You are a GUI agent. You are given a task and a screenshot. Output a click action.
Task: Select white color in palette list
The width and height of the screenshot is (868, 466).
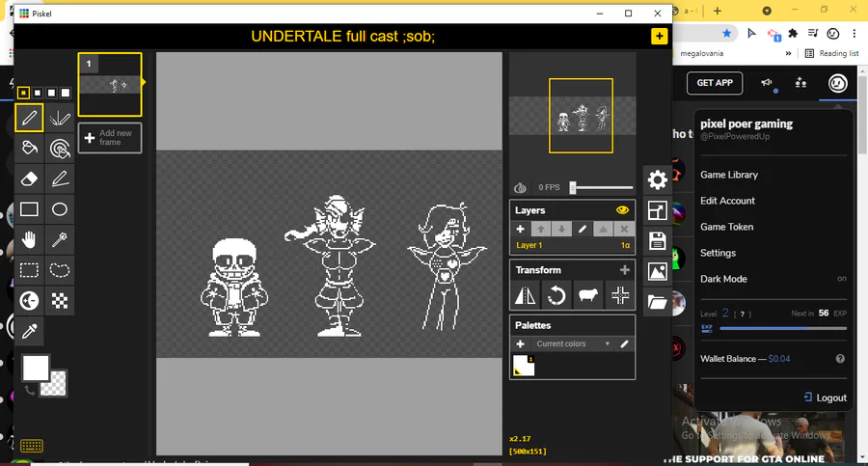524,365
